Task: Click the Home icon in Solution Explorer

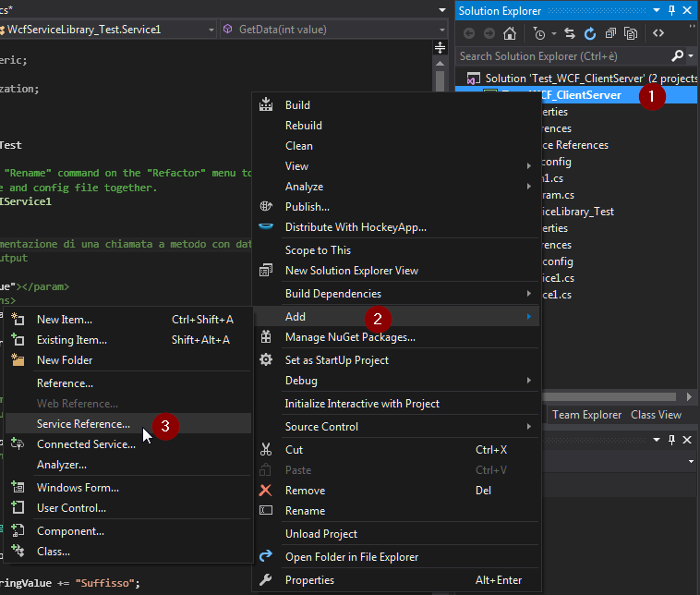Action: point(510,33)
